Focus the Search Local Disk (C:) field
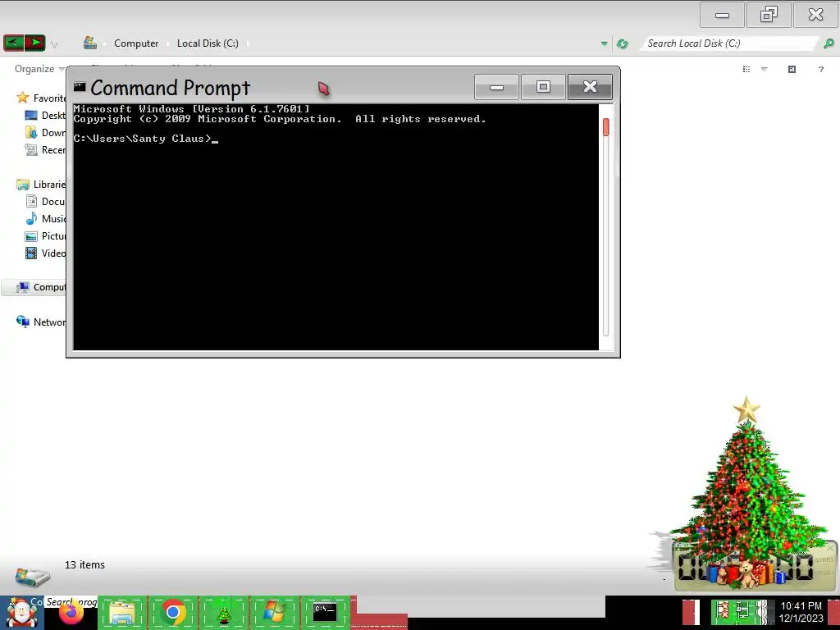The image size is (840, 630). (x=730, y=43)
